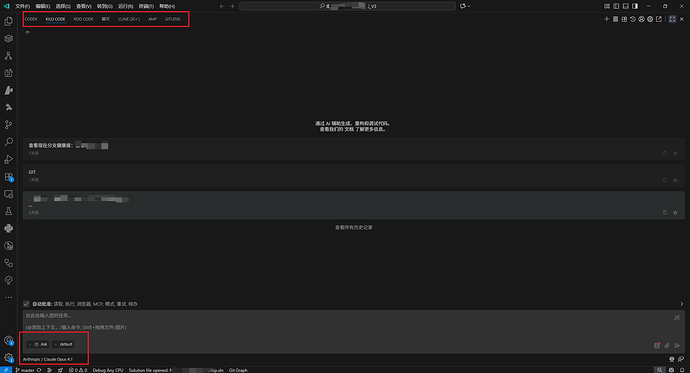Screen dimensions: 690x373
Task: Switch to the ROO CODE tab
Action: tap(84, 19)
